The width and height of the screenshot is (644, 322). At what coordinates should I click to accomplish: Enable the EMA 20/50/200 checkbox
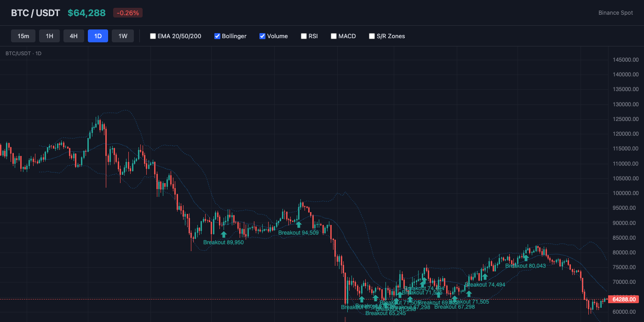[x=153, y=36]
